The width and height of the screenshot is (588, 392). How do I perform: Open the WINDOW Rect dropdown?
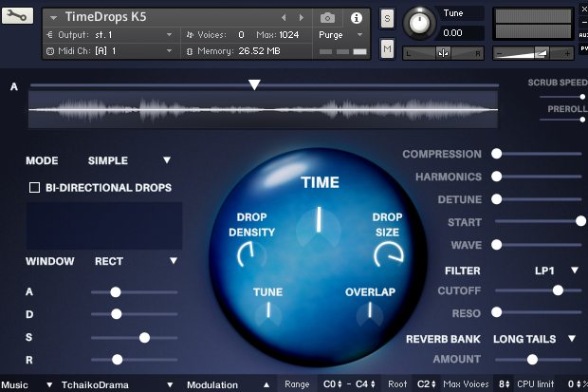[136, 261]
